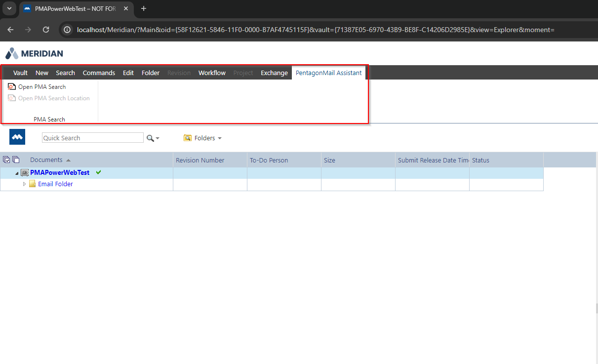Open the Folders view dropdown

pos(202,138)
